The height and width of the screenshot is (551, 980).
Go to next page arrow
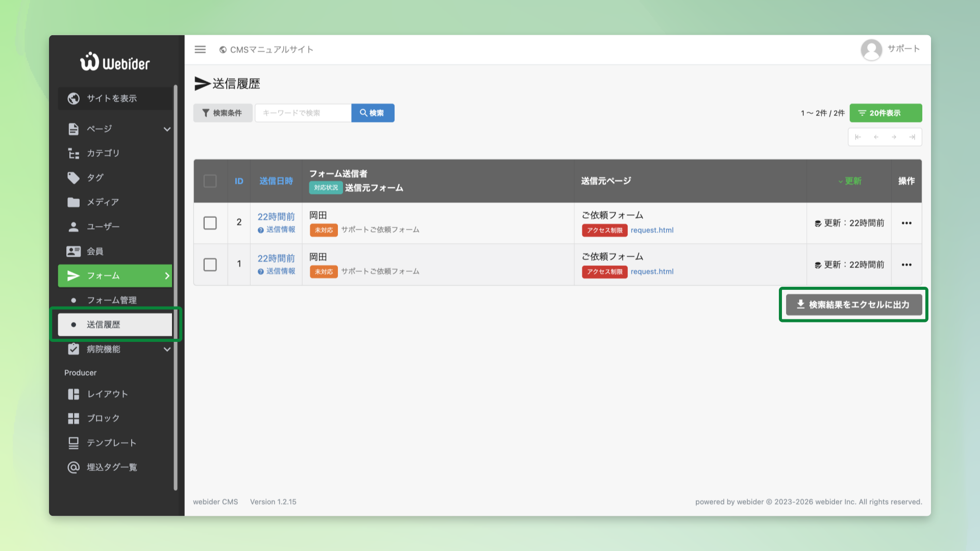[x=894, y=137]
